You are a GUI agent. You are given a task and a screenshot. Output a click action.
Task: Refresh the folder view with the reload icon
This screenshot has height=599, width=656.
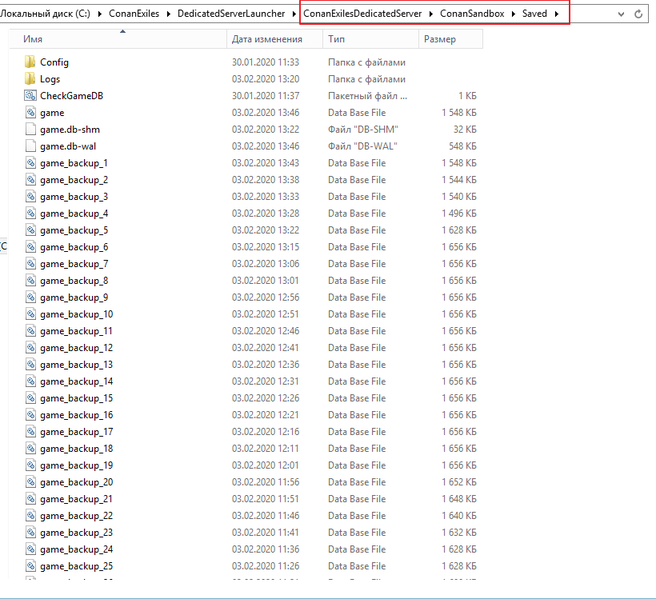click(638, 14)
